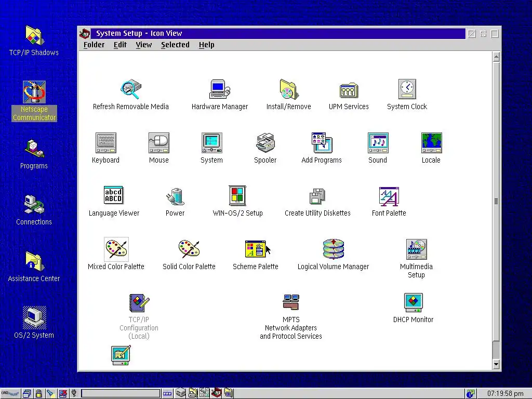532x399 pixels.
Task: Select the Scheme Palette icon
Action: click(256, 249)
